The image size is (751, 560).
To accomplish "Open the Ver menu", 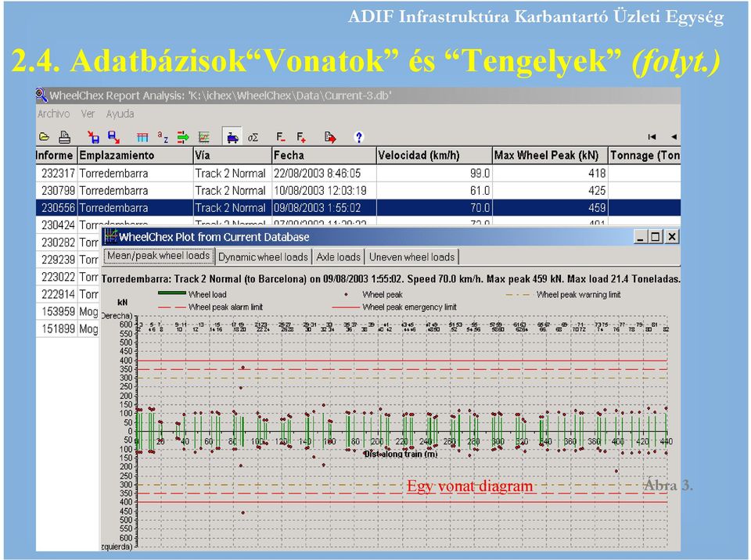I will [88, 114].
